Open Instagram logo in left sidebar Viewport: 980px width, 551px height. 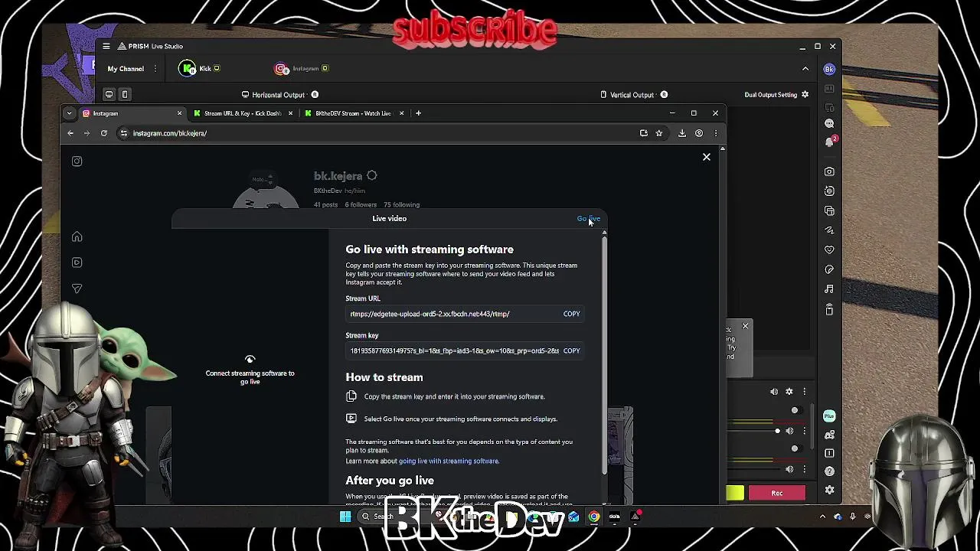point(77,161)
